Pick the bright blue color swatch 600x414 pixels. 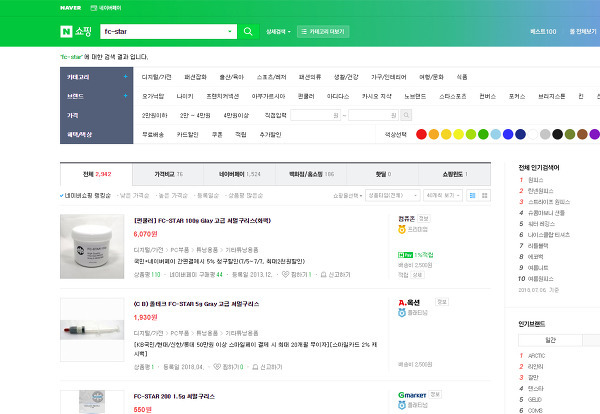click(508, 134)
